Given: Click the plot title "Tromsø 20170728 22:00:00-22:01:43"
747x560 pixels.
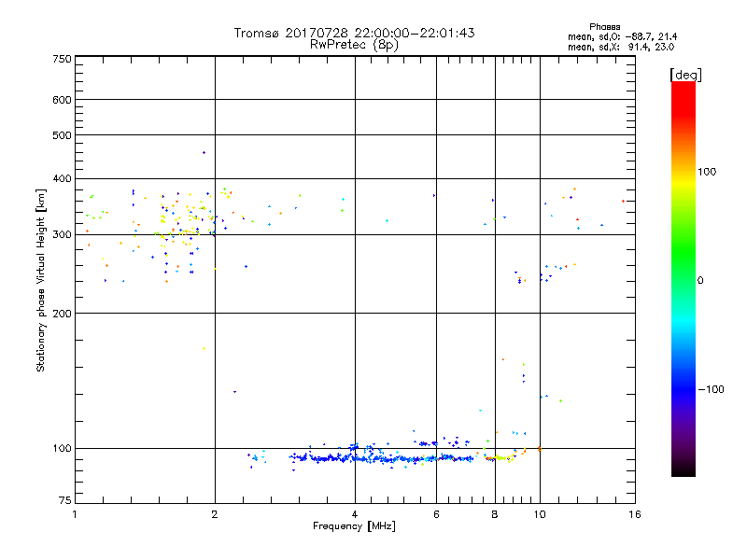Looking at the screenshot, I should (x=354, y=33).
